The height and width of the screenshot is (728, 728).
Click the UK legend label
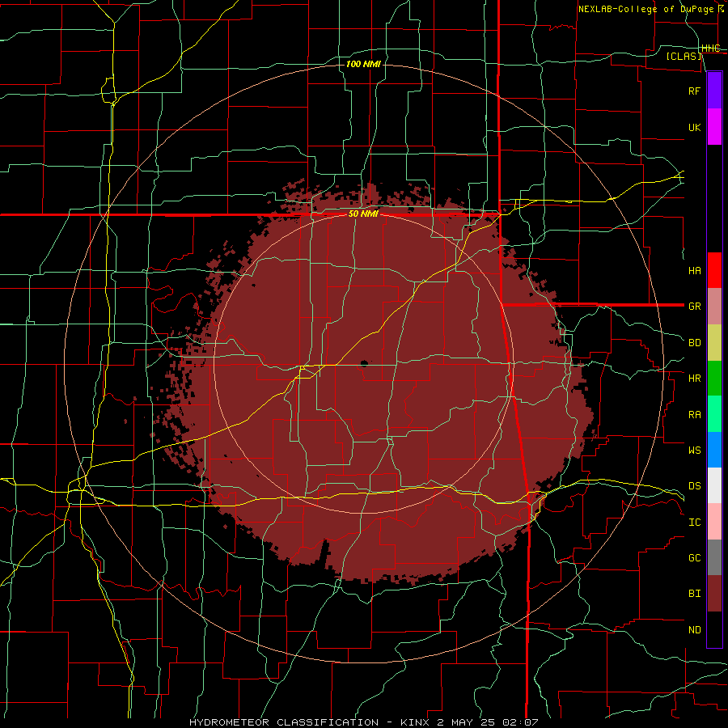(x=695, y=127)
